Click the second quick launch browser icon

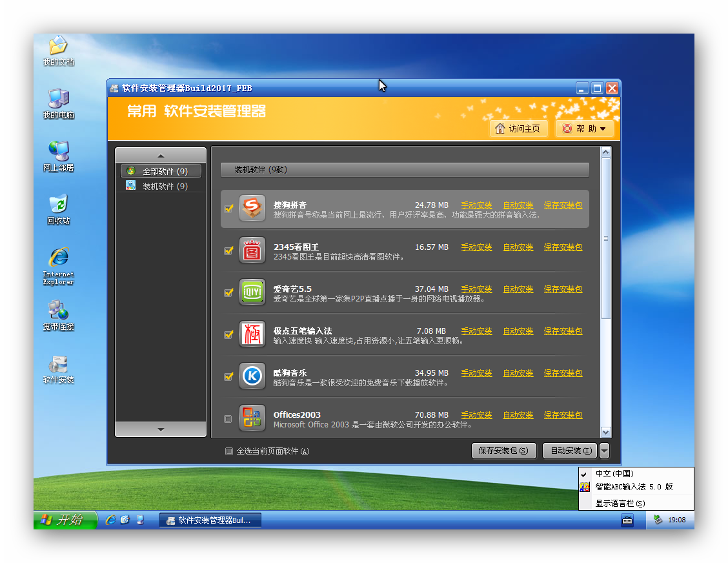pos(125,520)
